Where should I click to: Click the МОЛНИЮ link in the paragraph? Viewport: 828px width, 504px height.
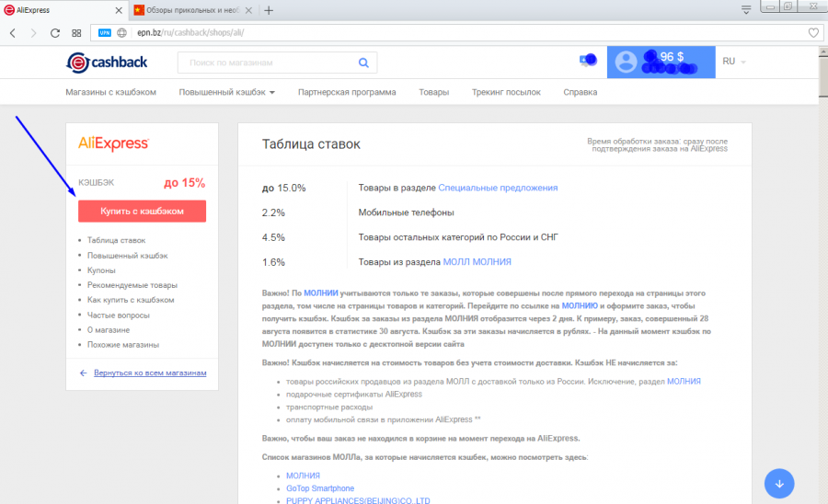click(x=580, y=305)
